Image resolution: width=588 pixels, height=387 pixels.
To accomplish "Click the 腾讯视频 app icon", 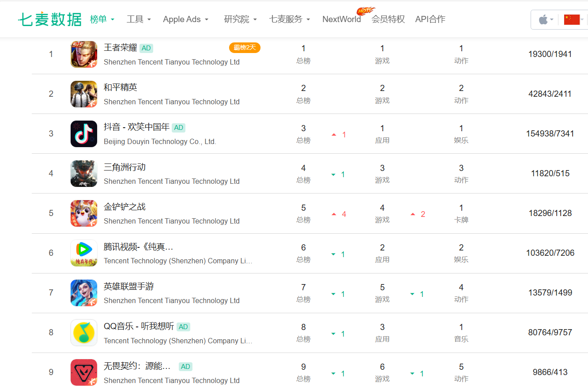I will click(84, 253).
